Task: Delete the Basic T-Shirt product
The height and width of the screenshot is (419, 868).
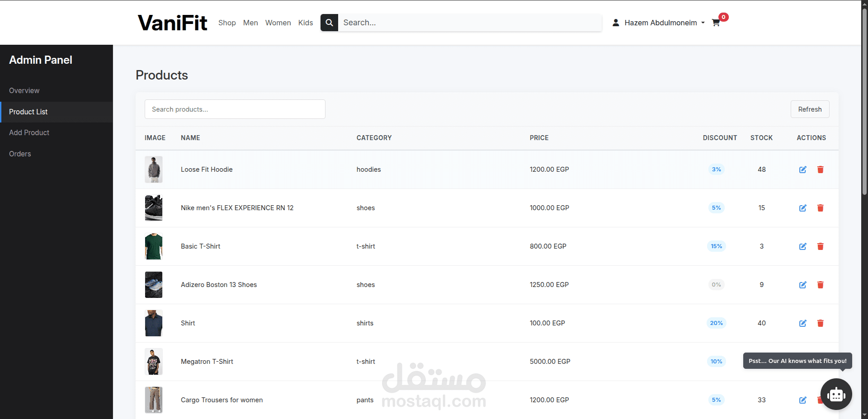Action: pos(821,246)
